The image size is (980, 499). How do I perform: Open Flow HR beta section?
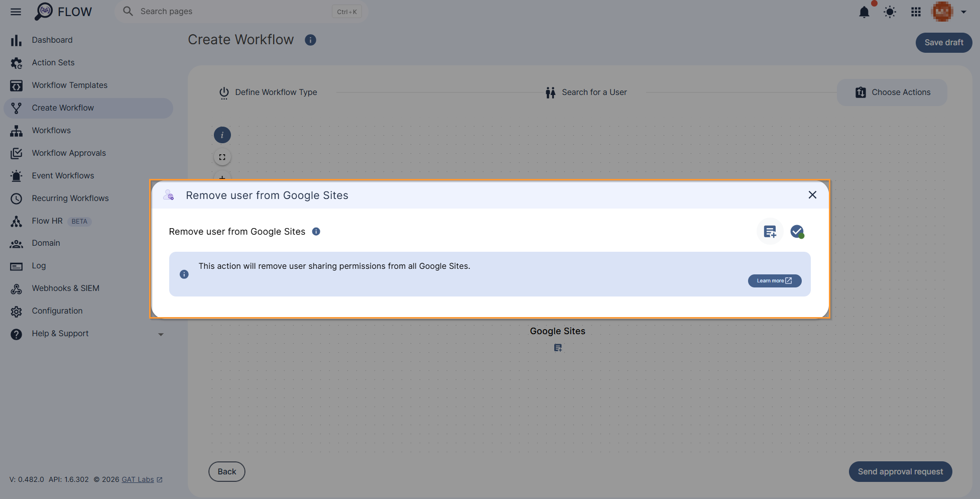click(47, 221)
